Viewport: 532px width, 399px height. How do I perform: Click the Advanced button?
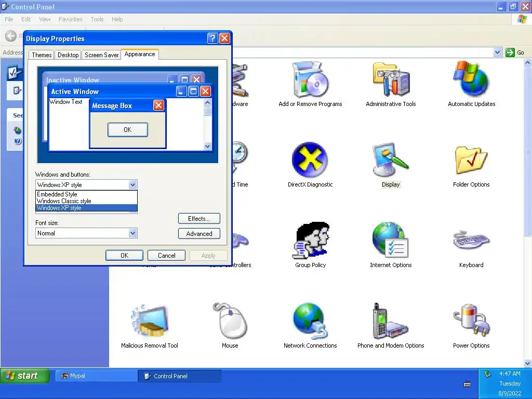coord(199,233)
